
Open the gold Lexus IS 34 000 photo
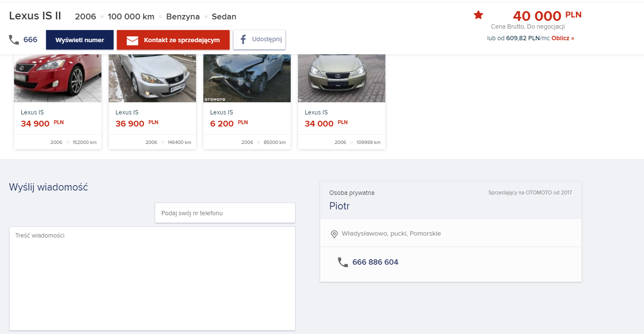342,78
